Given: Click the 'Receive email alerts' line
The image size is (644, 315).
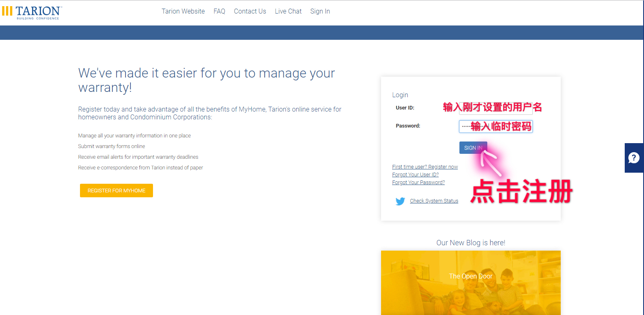Looking at the screenshot, I should (138, 157).
